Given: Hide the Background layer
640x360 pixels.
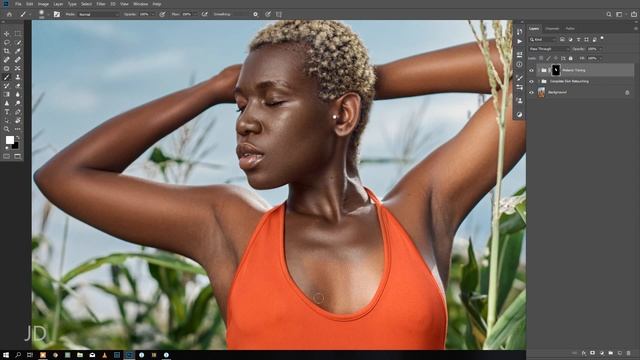Looking at the screenshot, I should click(531, 93).
